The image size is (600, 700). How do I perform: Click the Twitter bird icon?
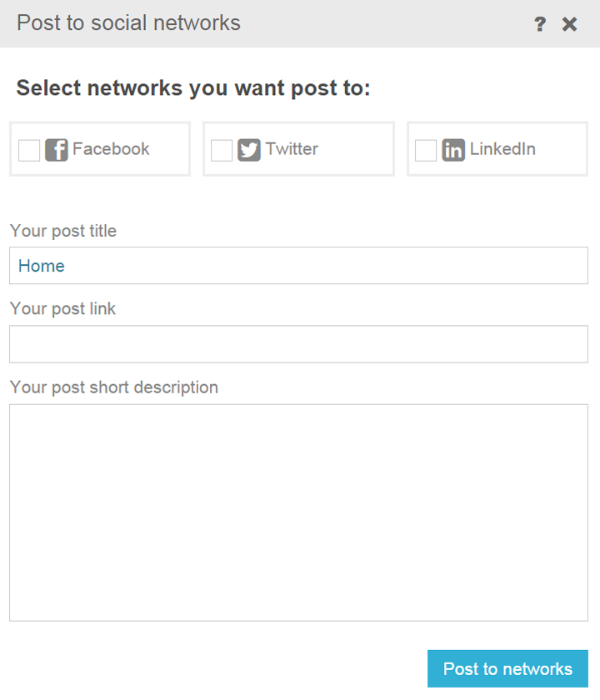249,150
